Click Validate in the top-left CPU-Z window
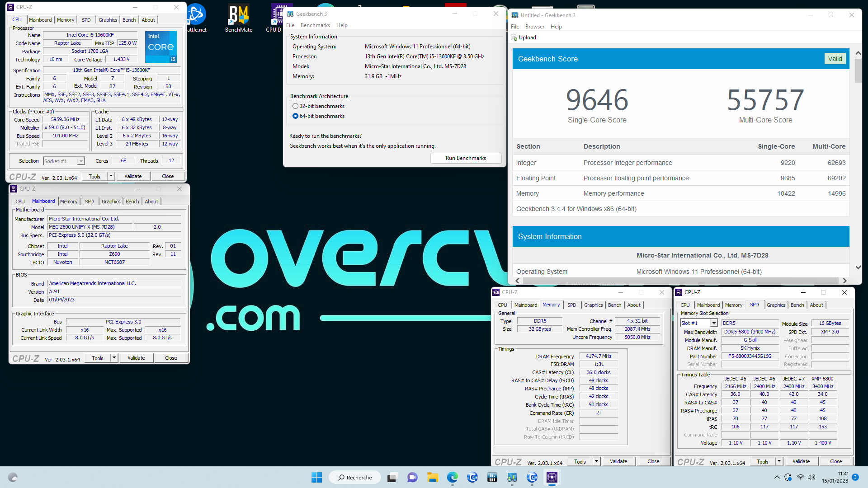The height and width of the screenshot is (488, 868). click(x=133, y=176)
